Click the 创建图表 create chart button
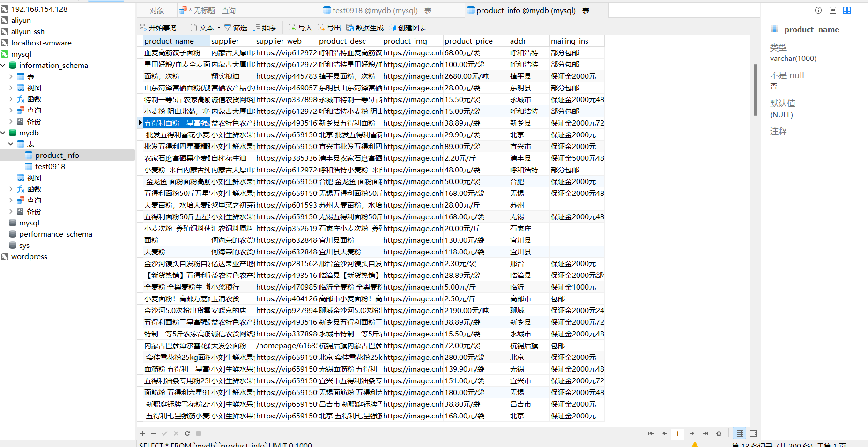 click(408, 28)
